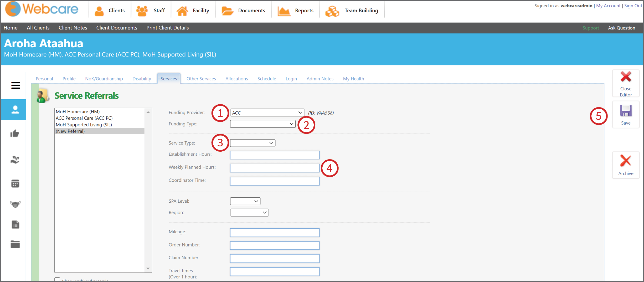Open the folder icon in sidebar

click(15, 244)
